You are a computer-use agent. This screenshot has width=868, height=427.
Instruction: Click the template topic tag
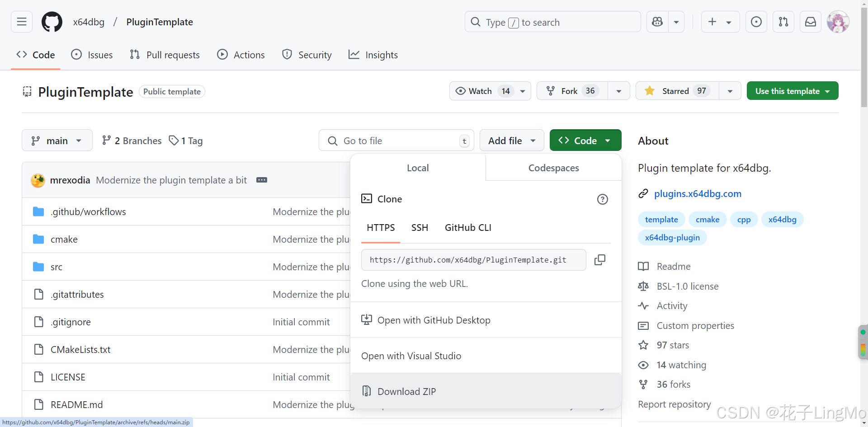pyautogui.click(x=661, y=220)
